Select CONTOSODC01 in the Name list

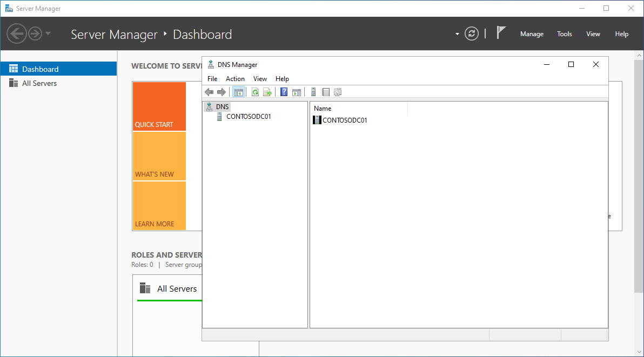[x=344, y=119]
